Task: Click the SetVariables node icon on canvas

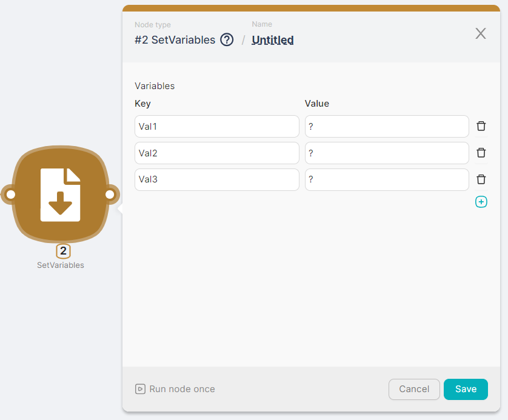Action: (x=60, y=195)
